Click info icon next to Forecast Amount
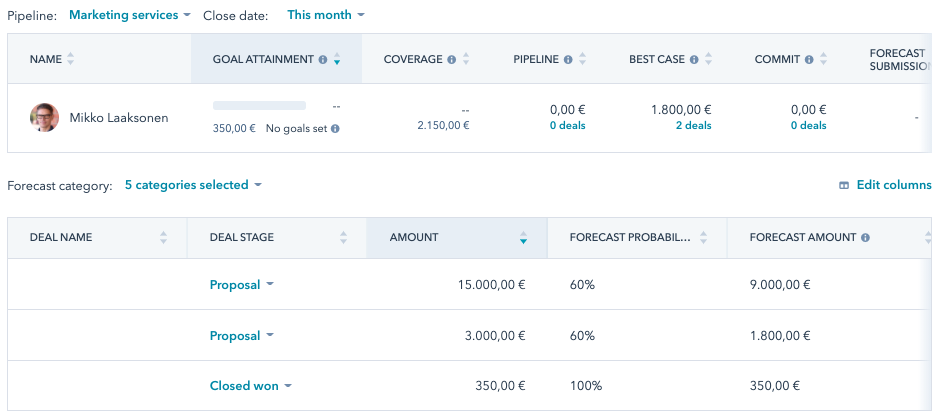Screen dimensions: 940x419 point(865,238)
